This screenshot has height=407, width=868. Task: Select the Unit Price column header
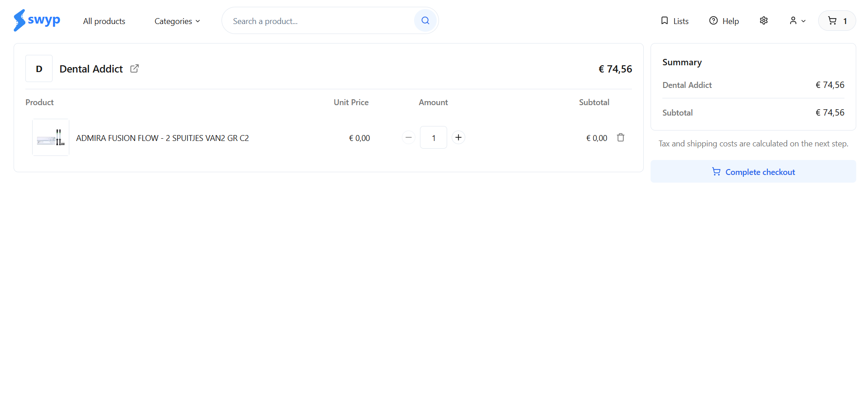351,102
